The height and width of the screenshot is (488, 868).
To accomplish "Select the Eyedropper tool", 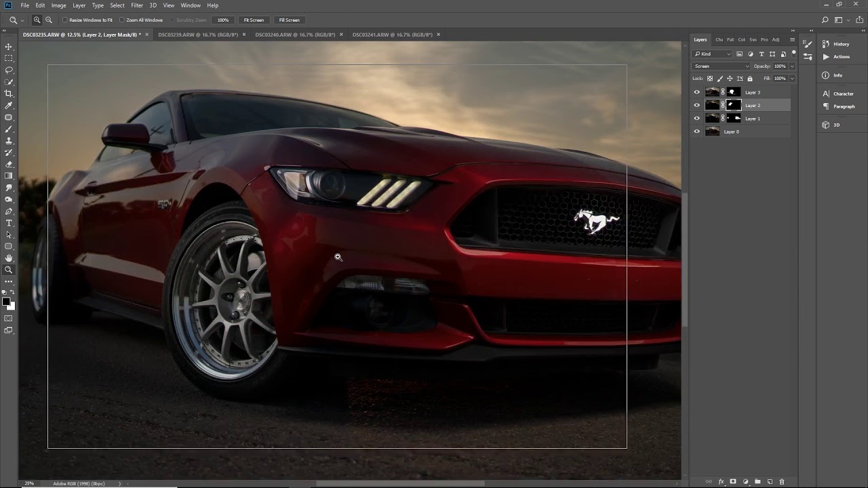I will (9, 106).
